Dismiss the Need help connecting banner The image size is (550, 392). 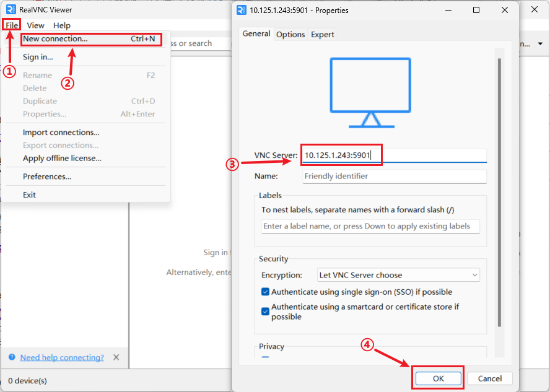point(116,357)
